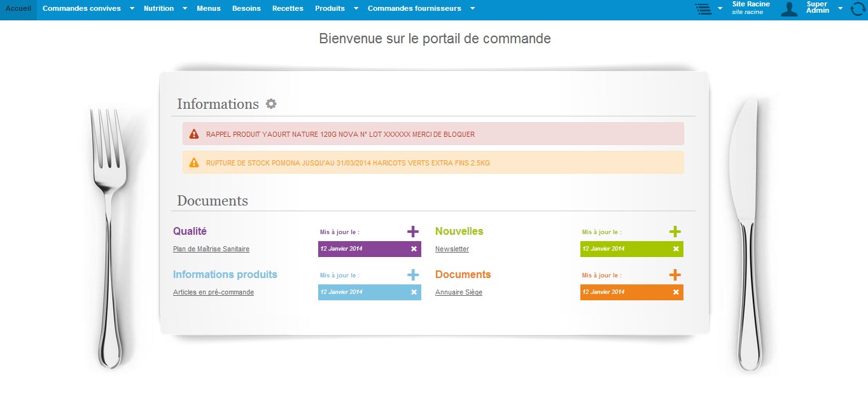Open the Informations settings gear icon
The image size is (868, 418).
(x=271, y=104)
